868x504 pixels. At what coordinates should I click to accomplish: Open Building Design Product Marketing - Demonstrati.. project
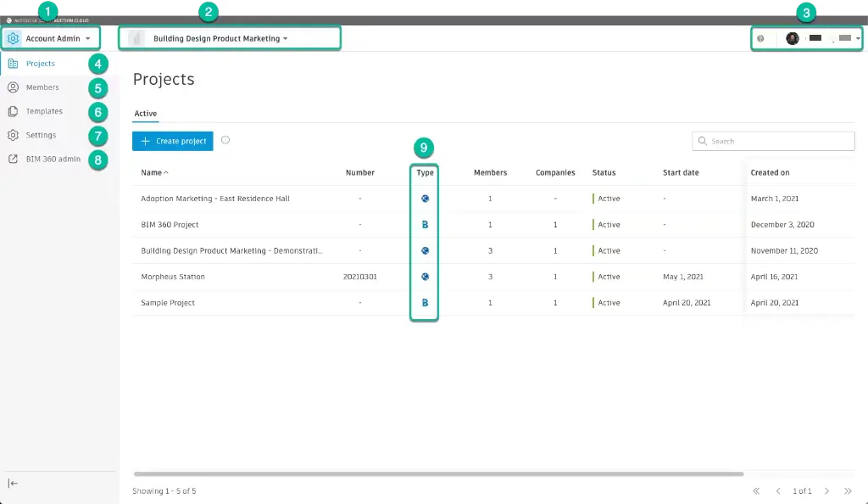click(231, 251)
